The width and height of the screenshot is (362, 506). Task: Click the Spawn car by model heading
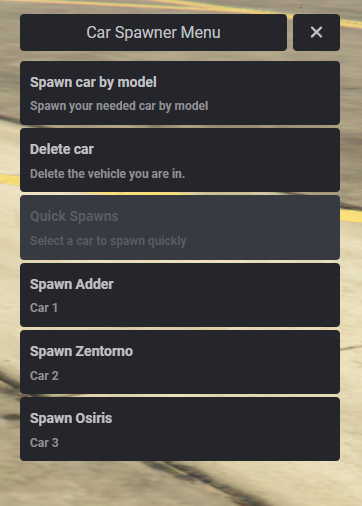click(x=93, y=82)
